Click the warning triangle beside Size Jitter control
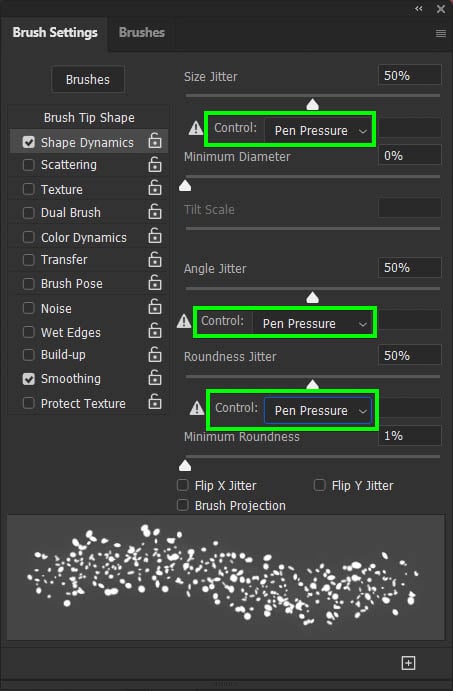 [x=196, y=128]
